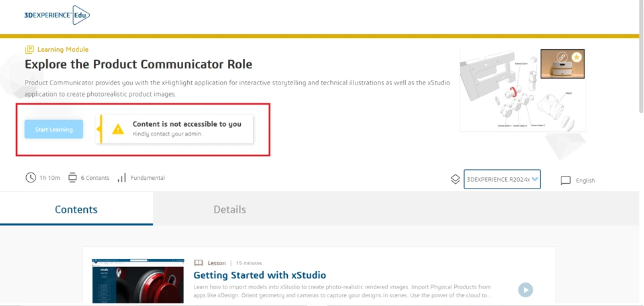Image resolution: width=644 pixels, height=306 pixels.
Task: Copy link using the chain icon
Action: tap(561, 58)
